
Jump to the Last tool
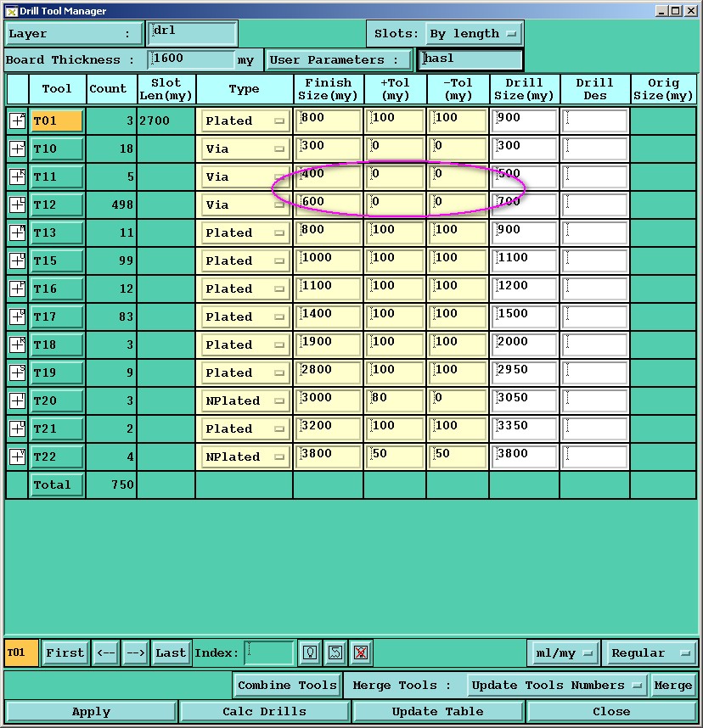171,652
